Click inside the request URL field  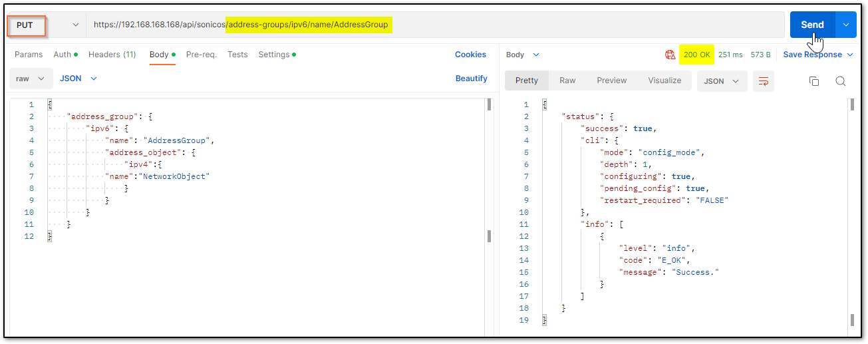[x=435, y=25]
